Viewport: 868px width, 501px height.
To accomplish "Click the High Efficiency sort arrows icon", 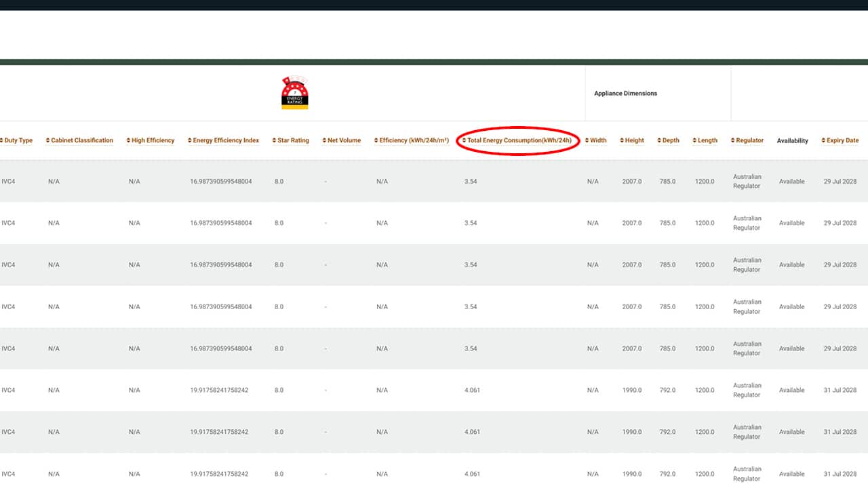I will (129, 141).
